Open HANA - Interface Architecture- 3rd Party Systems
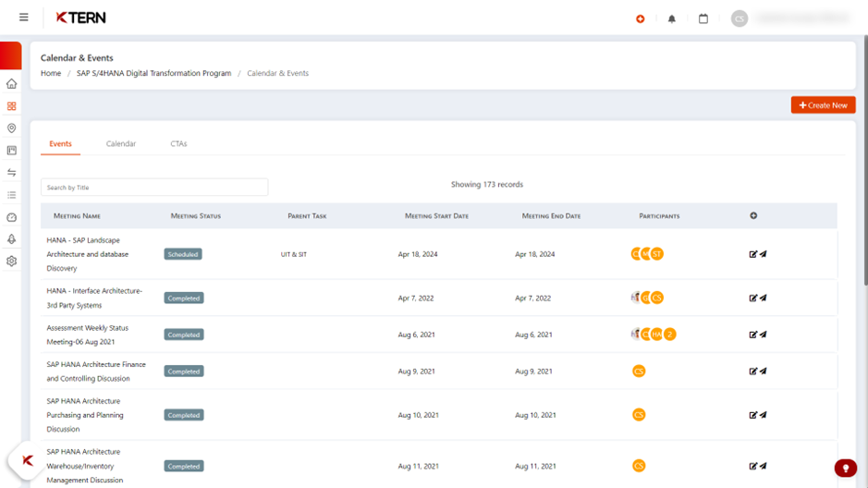This screenshot has height=488, width=868. 94,298
